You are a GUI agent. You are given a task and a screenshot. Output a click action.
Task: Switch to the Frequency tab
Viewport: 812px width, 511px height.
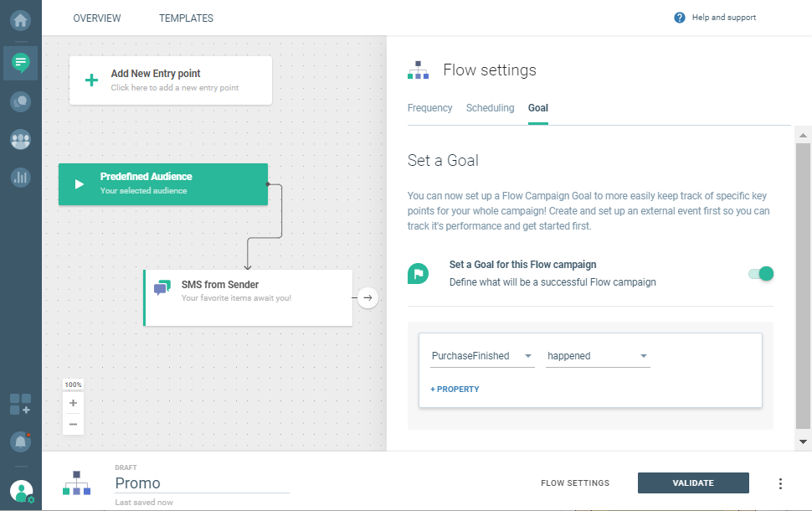[x=429, y=108]
